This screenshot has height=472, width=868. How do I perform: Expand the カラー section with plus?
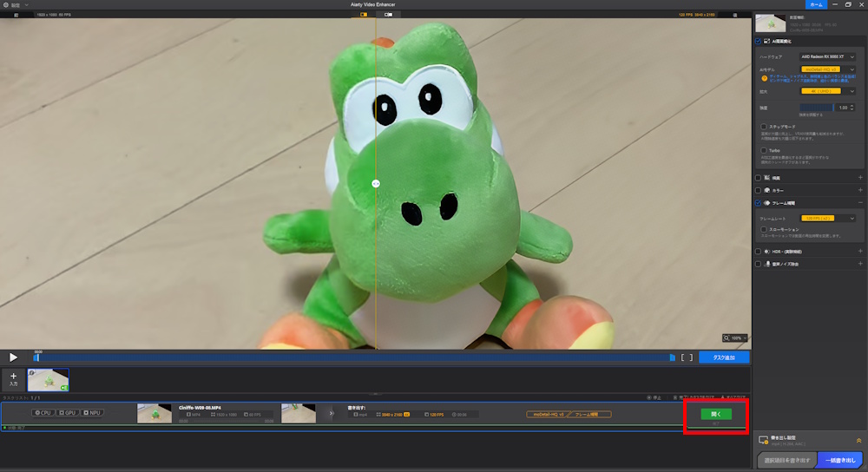(860, 190)
